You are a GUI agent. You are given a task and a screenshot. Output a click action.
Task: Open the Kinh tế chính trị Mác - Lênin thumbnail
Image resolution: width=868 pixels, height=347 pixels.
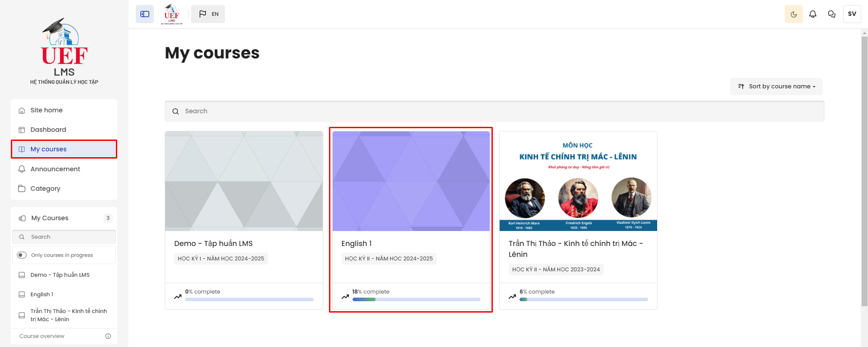coord(578,181)
